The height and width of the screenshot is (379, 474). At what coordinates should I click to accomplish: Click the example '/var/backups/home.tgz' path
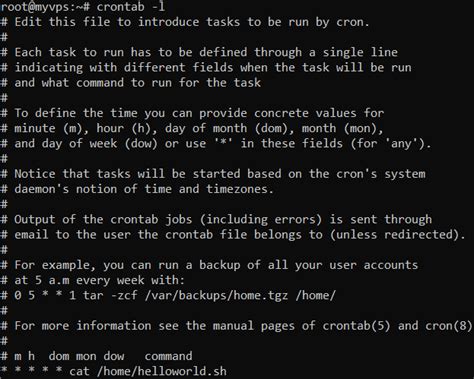(216, 295)
